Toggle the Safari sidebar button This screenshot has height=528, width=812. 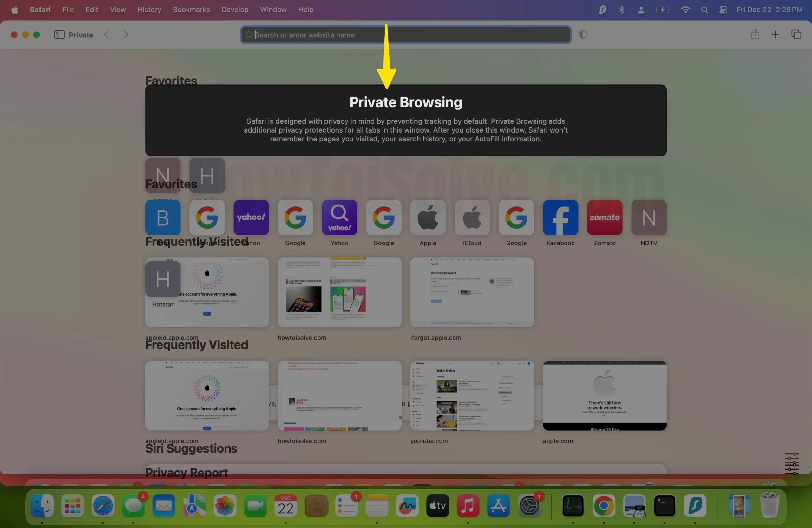click(59, 35)
